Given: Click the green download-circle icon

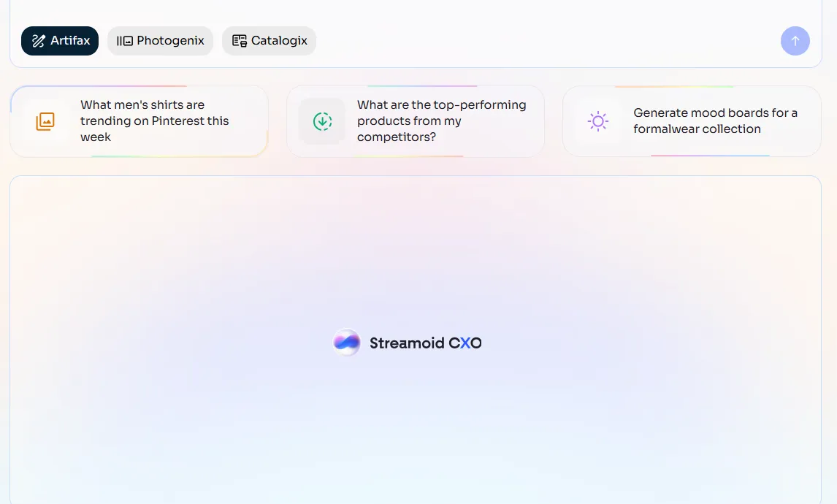Looking at the screenshot, I should tap(322, 121).
